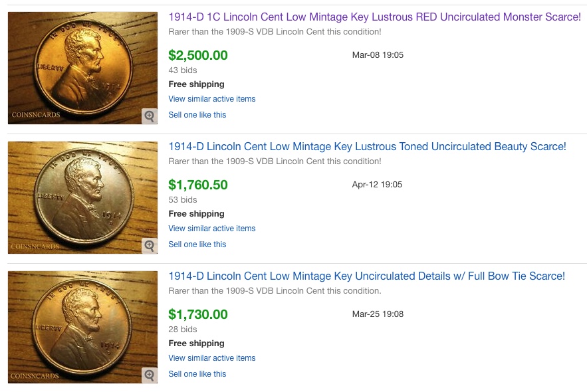Click Sell one like this under 43 bids listing
This screenshot has height=392, width=587.
tap(197, 115)
